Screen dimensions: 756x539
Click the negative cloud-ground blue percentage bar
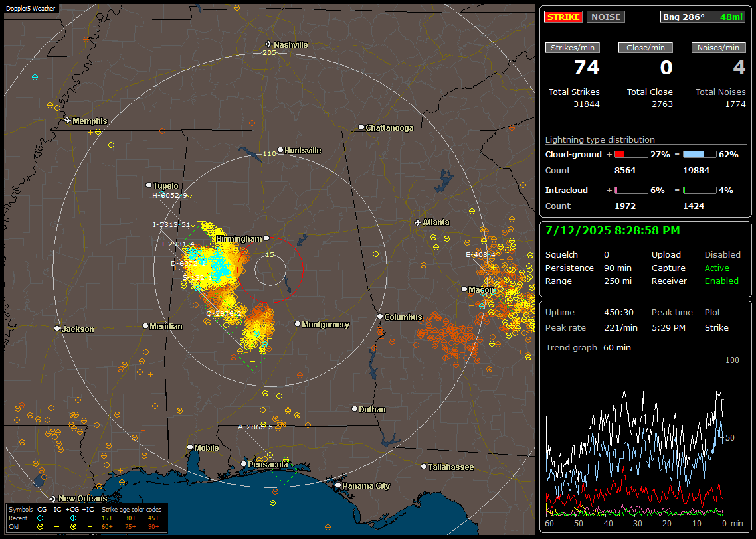coord(700,154)
